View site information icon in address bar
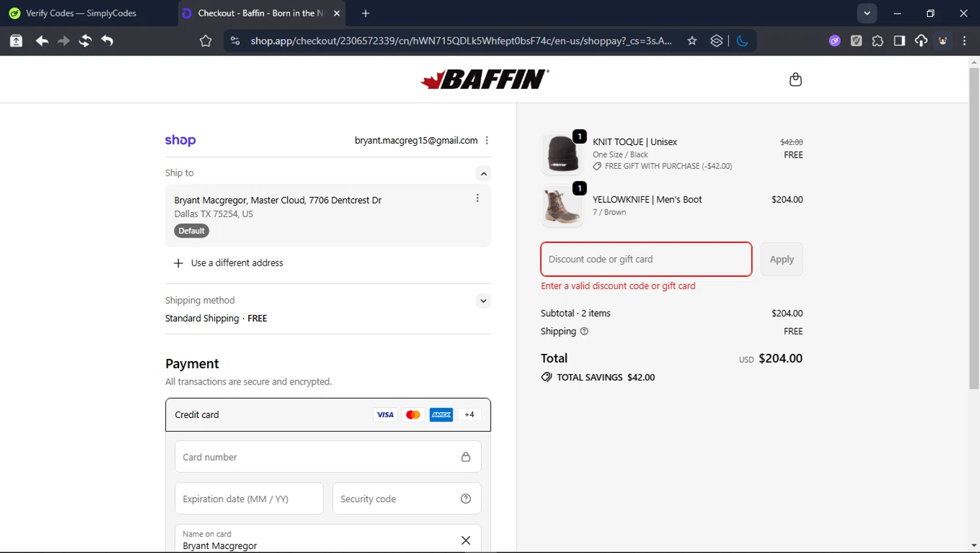 (x=235, y=41)
